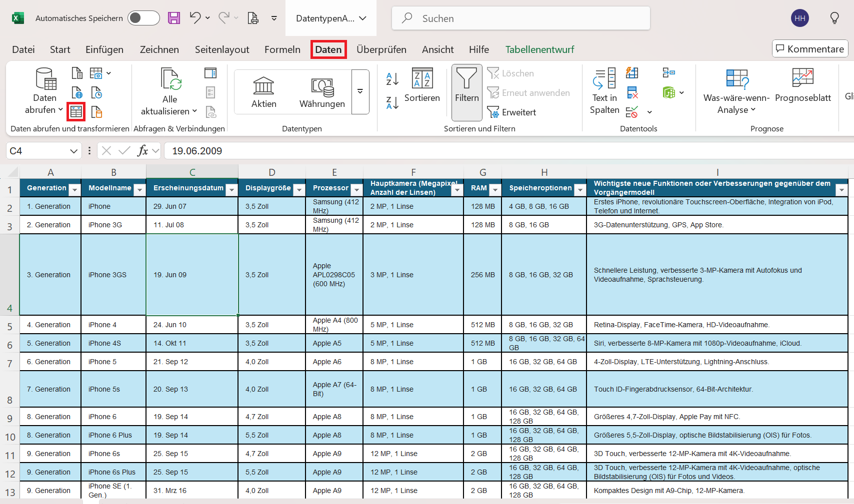Image resolution: width=854 pixels, height=504 pixels.
Task: Click in the Suchen search box
Action: click(x=520, y=18)
